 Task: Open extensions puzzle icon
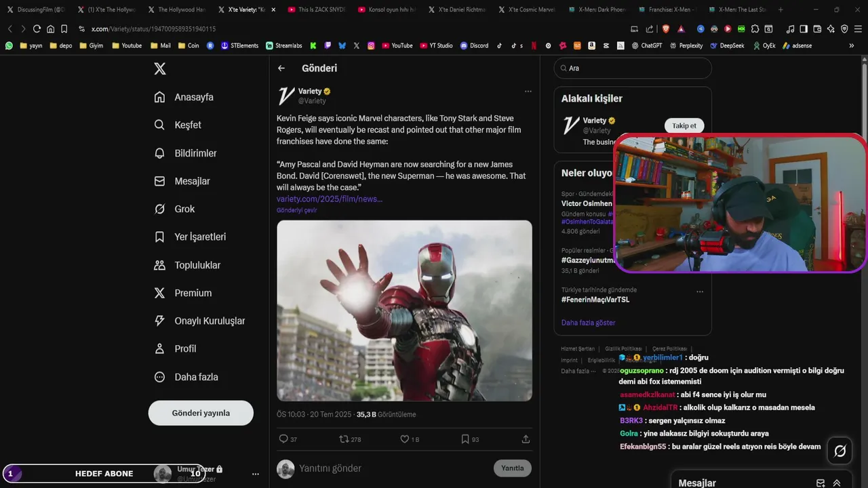755,29
